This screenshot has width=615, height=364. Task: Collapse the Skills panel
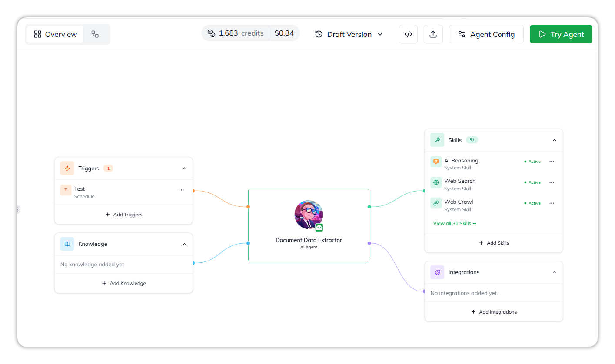pos(554,140)
